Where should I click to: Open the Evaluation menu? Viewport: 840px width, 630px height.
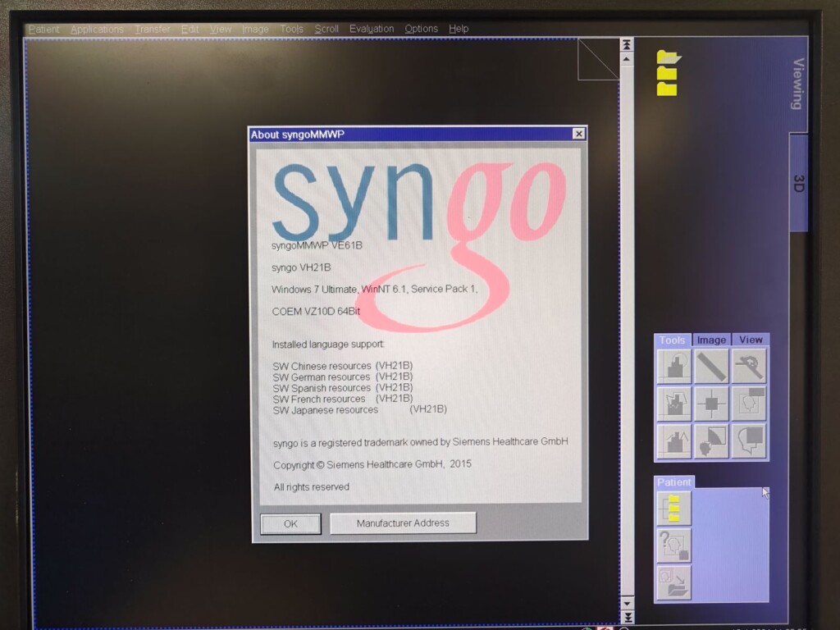tap(371, 30)
